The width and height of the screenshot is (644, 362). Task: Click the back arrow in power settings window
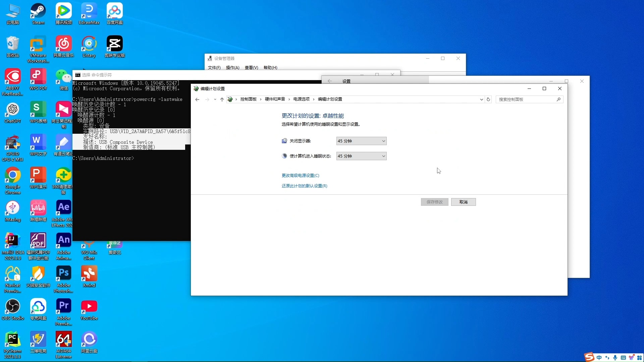197,99
